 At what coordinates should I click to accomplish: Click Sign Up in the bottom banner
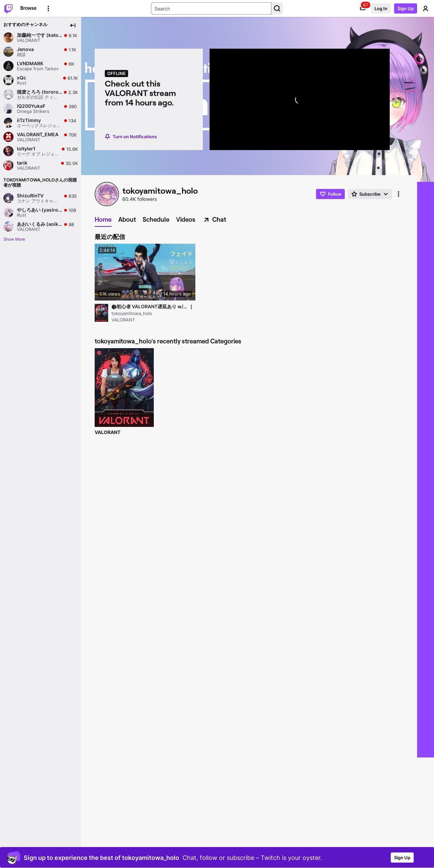point(402,858)
